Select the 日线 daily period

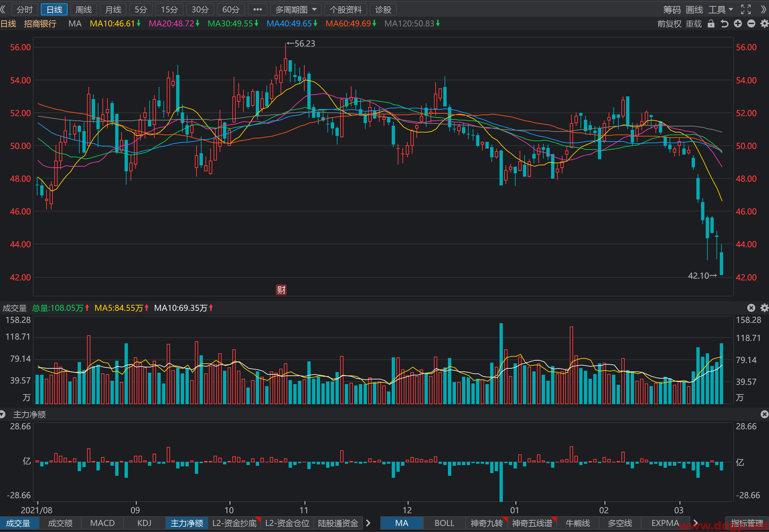[54, 9]
